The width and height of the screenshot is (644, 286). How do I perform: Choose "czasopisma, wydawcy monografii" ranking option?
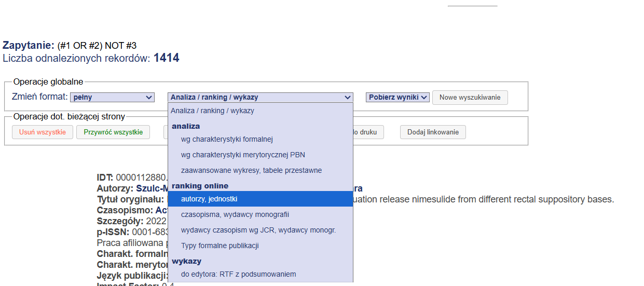point(235,214)
